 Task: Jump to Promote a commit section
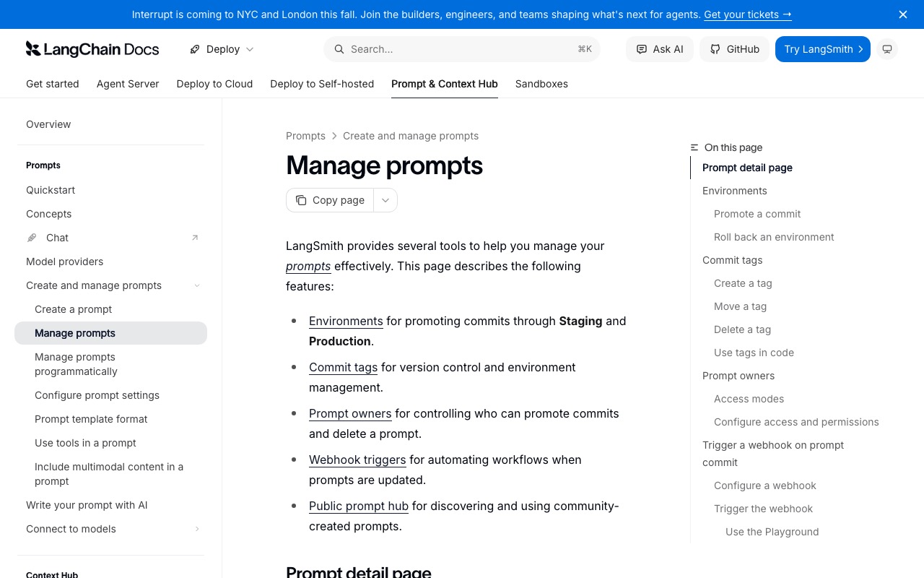(757, 214)
